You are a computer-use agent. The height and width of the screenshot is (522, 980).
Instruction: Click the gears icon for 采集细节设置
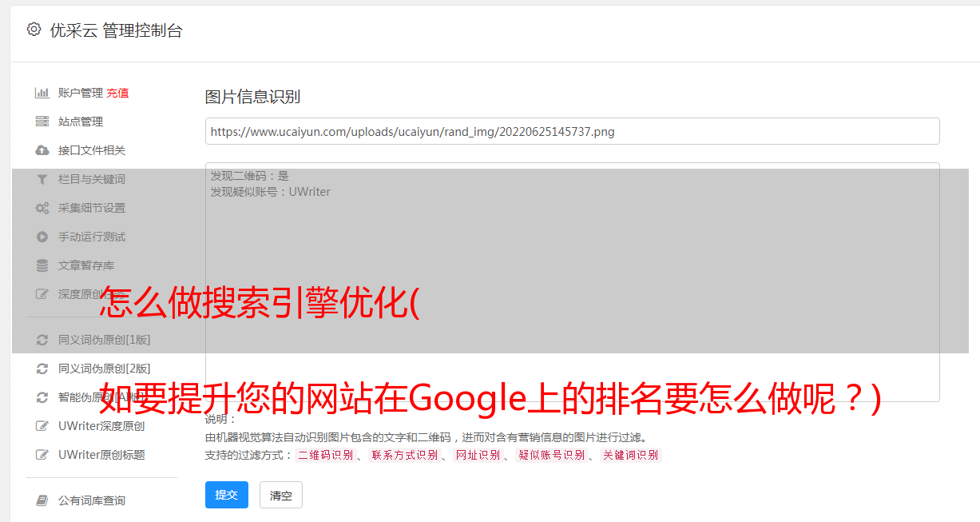(x=42, y=208)
